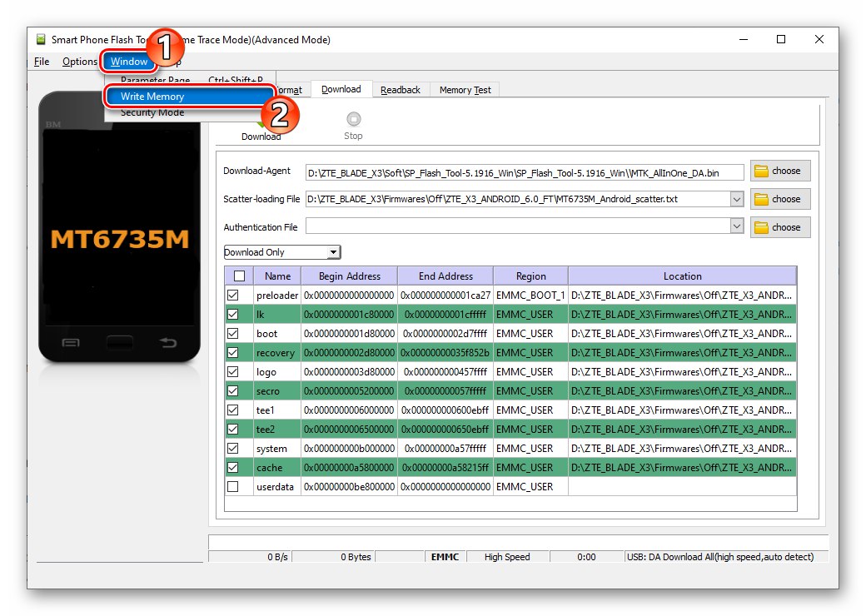This screenshot has width=866, height=616.
Task: Click end address 0x000000000457ffff of logo
Action: pyautogui.click(x=445, y=372)
